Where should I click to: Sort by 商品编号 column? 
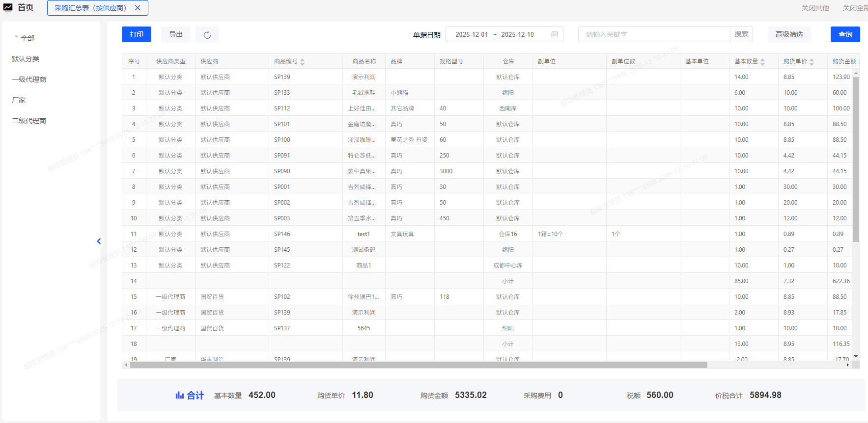[302, 62]
